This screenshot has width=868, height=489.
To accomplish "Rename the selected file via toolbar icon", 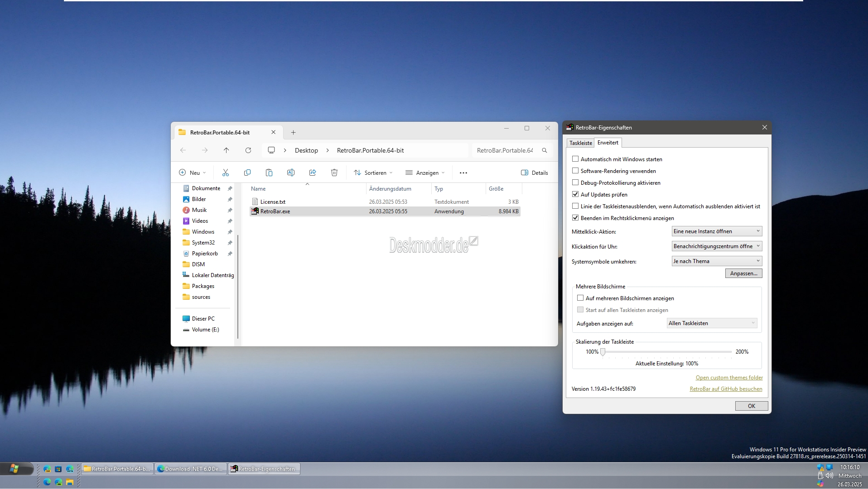I will click(x=291, y=173).
